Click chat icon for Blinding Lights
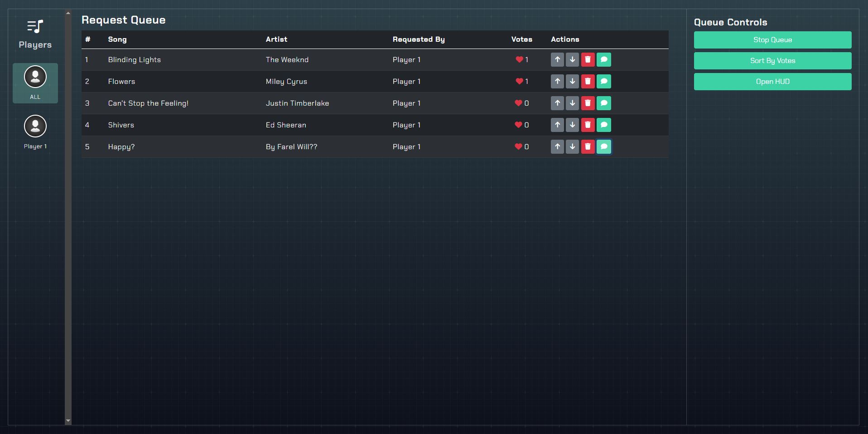This screenshot has height=434, width=868. 603,60
